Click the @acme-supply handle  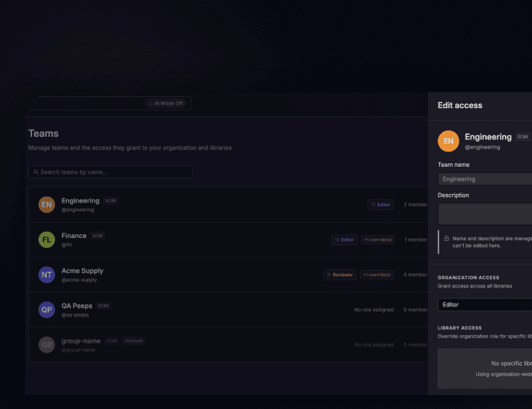point(79,280)
